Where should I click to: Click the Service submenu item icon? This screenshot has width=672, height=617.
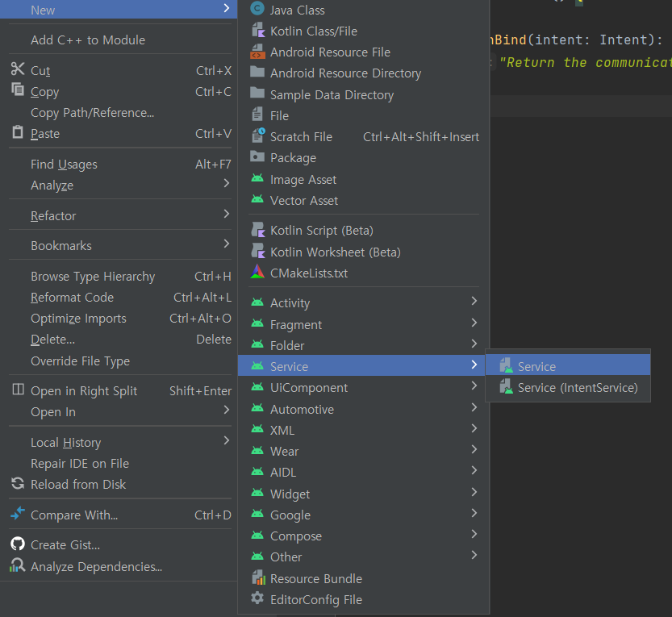point(506,365)
